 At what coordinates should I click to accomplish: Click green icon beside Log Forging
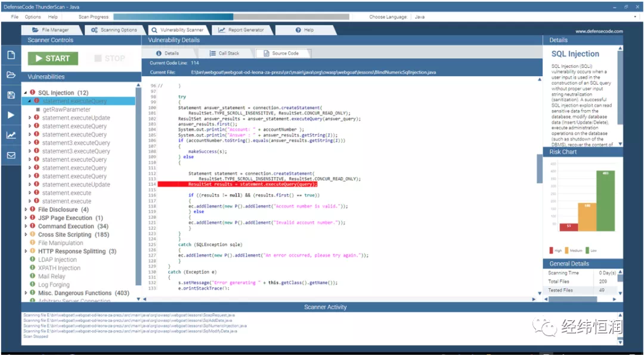(x=32, y=284)
